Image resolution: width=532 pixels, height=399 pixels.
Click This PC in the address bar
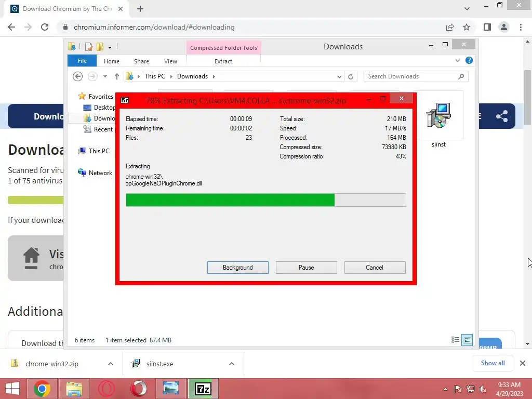[x=155, y=76]
